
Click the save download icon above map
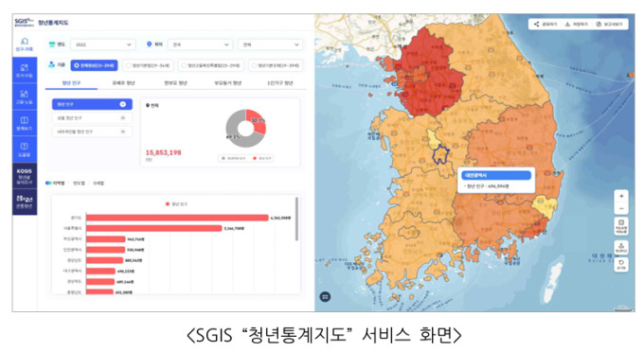[x=567, y=25]
